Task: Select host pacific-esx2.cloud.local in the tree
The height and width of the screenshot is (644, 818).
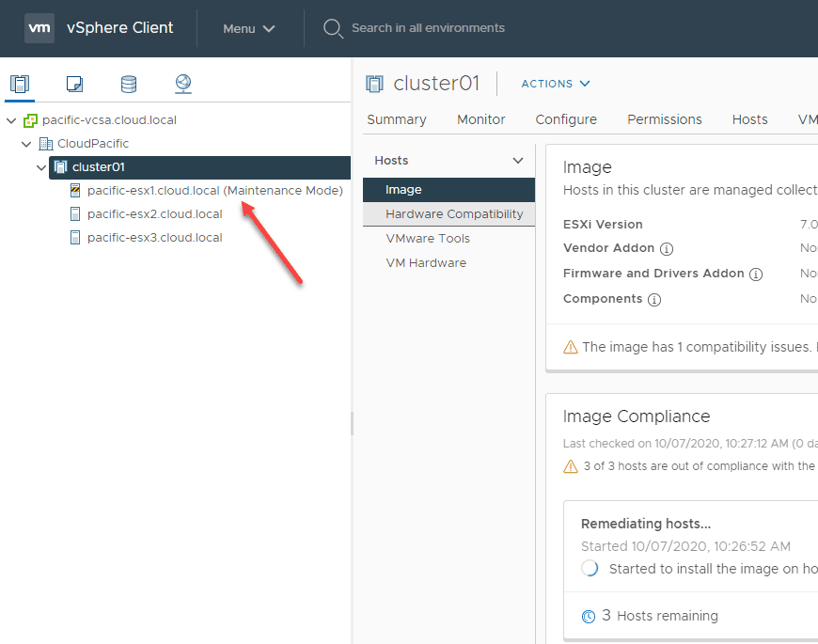Action: pos(154,214)
